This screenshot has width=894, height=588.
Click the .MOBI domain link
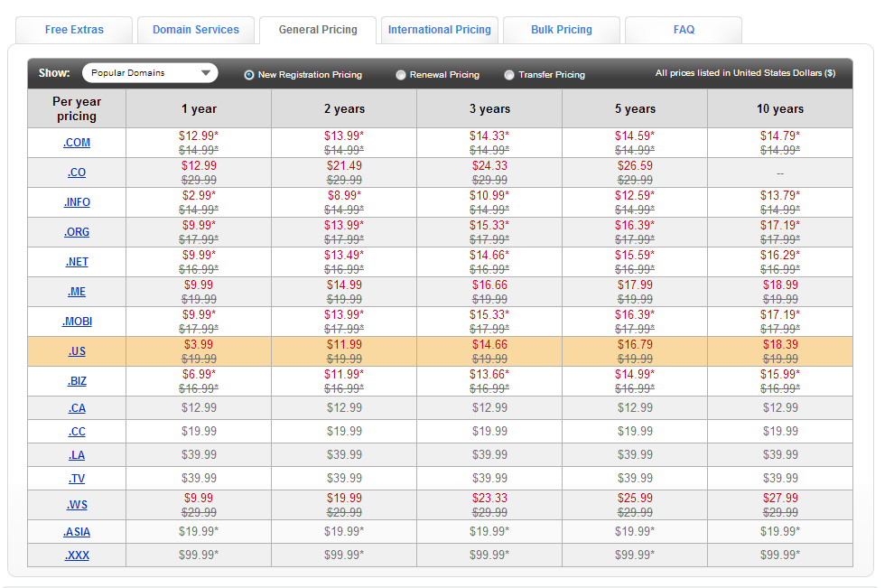tap(77, 321)
